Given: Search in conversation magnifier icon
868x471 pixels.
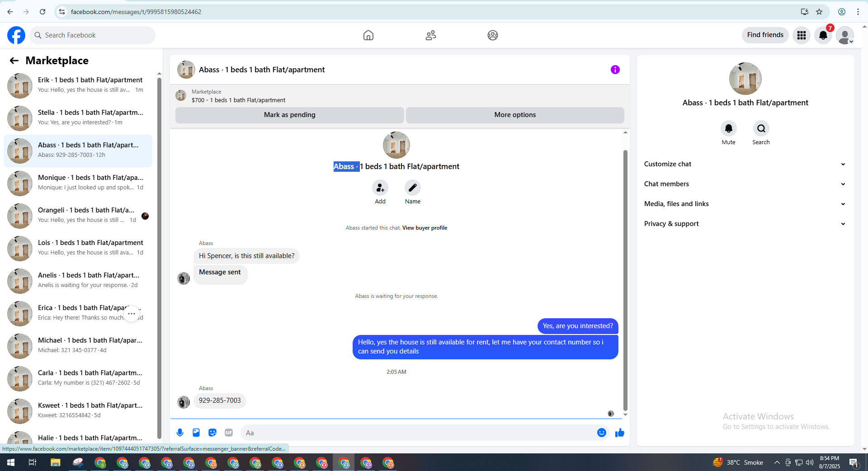Looking at the screenshot, I should coord(761,128).
